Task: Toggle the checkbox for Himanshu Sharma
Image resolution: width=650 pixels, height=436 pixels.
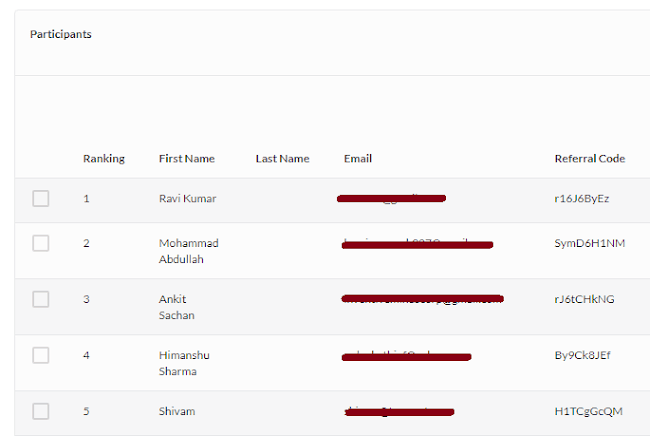Action: pyautogui.click(x=41, y=355)
